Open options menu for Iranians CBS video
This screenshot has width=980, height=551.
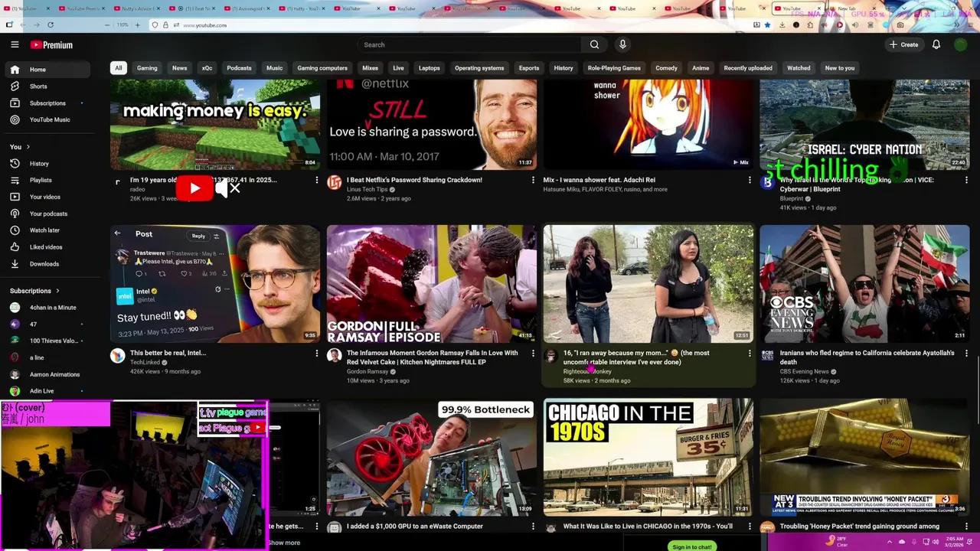pos(966,354)
